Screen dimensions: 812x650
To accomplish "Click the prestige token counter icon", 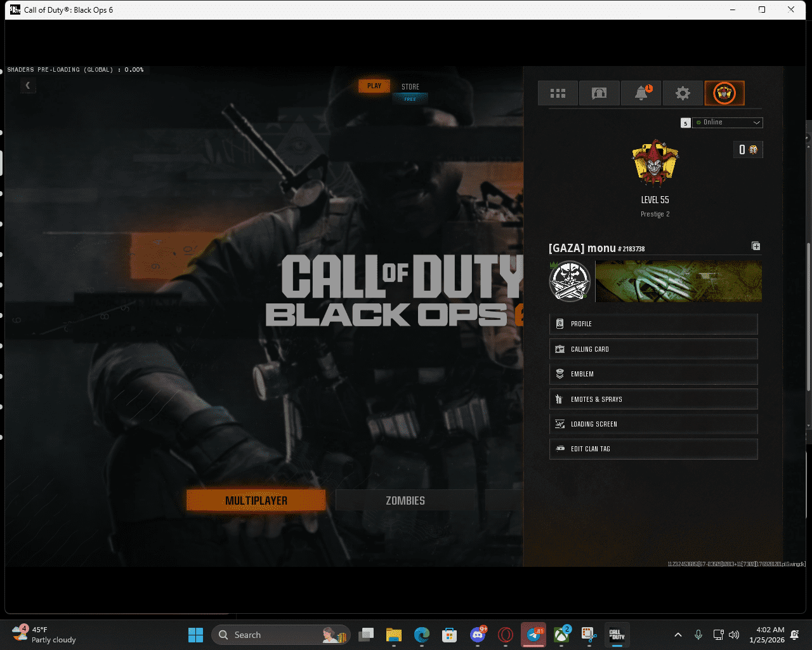I will pos(748,150).
